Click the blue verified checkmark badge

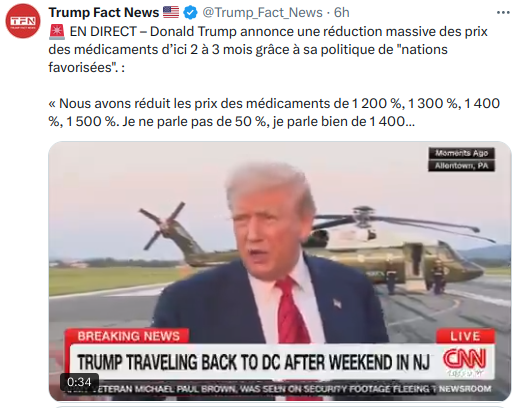(190, 13)
